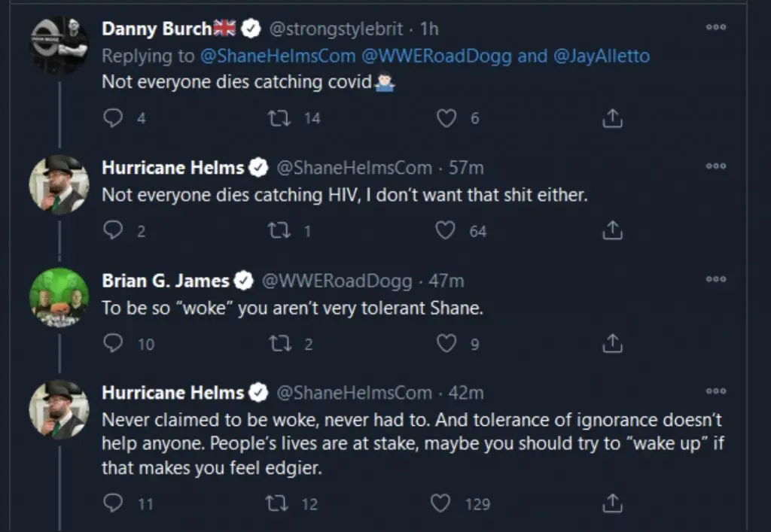Open the @WWERoadDogg handle on Brian's tweet
The image size is (771, 532).
(337, 281)
